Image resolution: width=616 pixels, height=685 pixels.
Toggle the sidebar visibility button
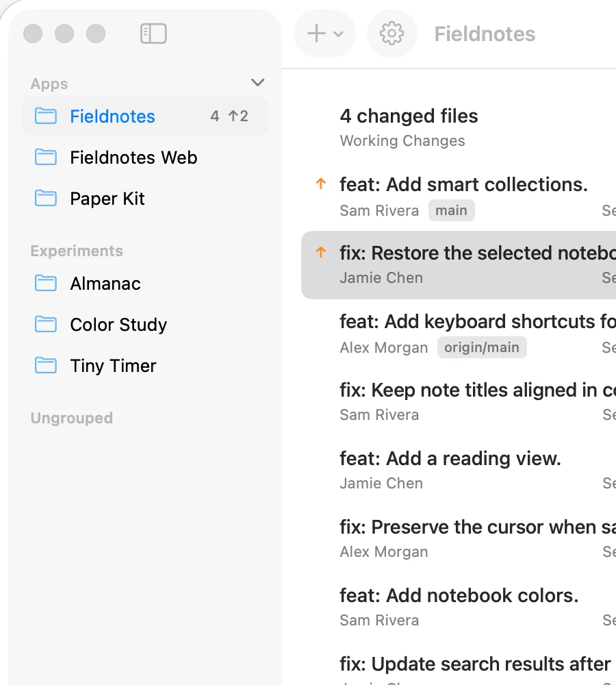(153, 34)
